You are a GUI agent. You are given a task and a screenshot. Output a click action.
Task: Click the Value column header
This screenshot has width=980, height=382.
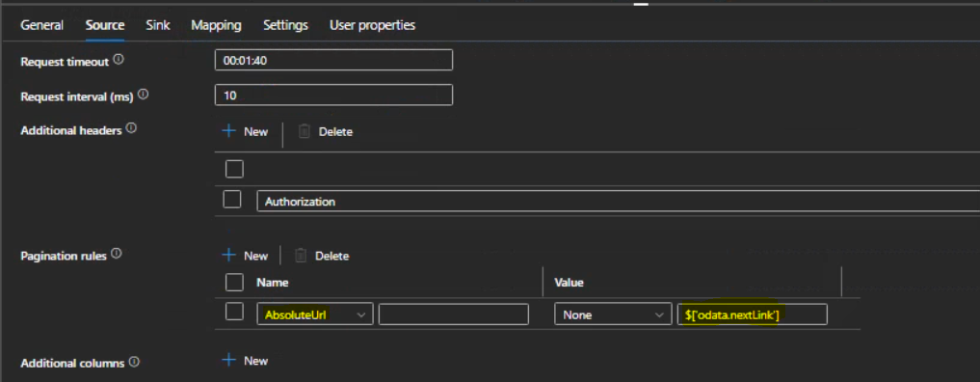click(569, 283)
